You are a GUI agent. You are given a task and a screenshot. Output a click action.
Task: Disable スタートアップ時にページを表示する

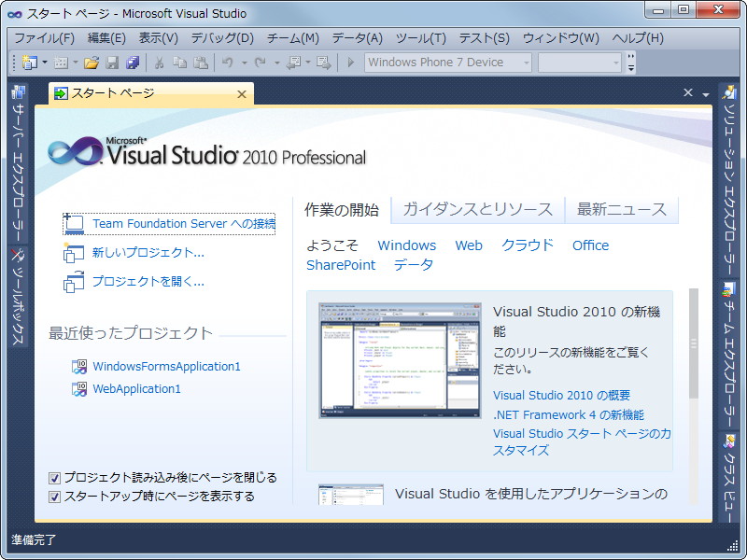tap(55, 495)
